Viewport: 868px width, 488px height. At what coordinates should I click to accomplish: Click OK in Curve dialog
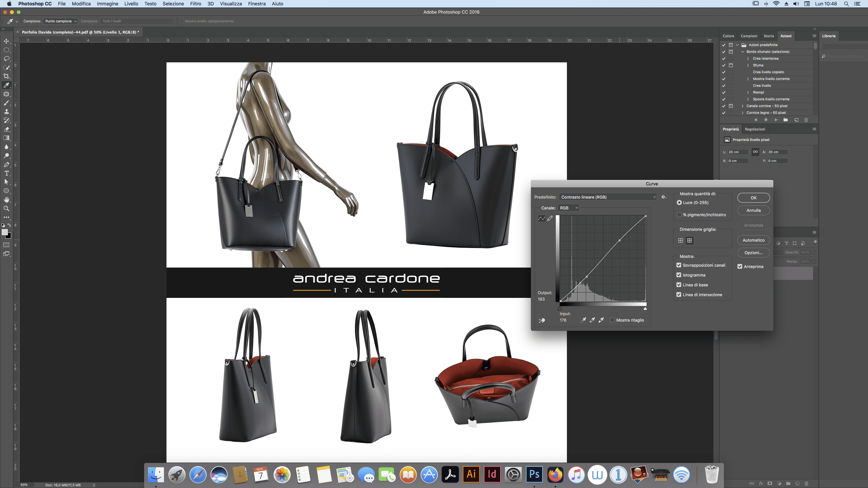753,198
